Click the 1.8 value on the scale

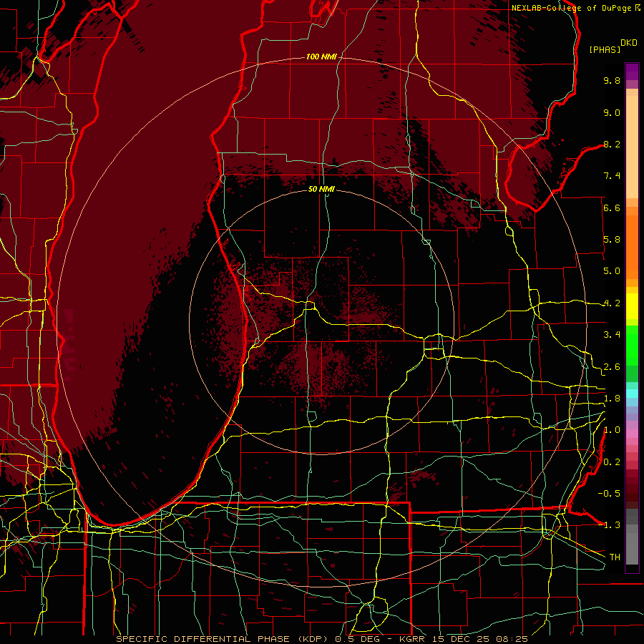612,399
